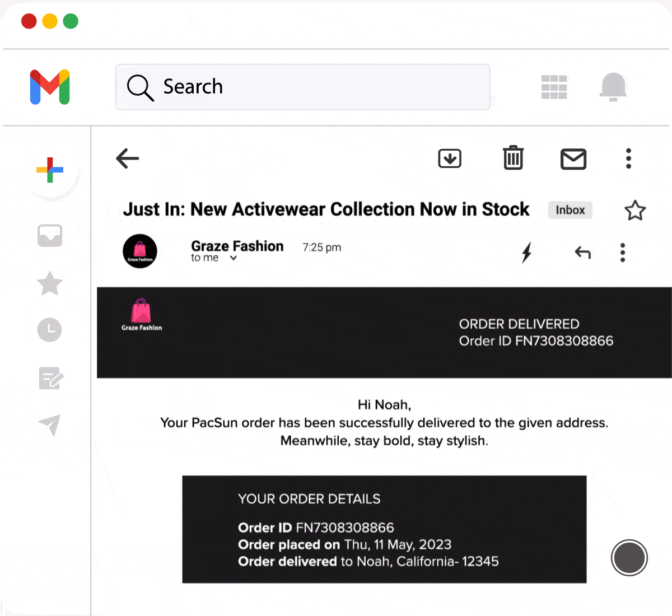Image resolution: width=672 pixels, height=616 pixels.
Task: Delete email using trash icon
Action: tap(513, 158)
